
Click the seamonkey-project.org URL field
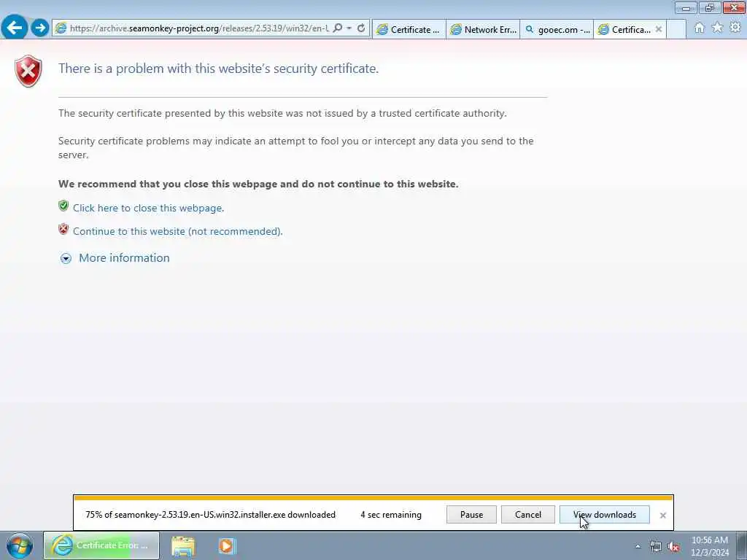tap(199, 28)
